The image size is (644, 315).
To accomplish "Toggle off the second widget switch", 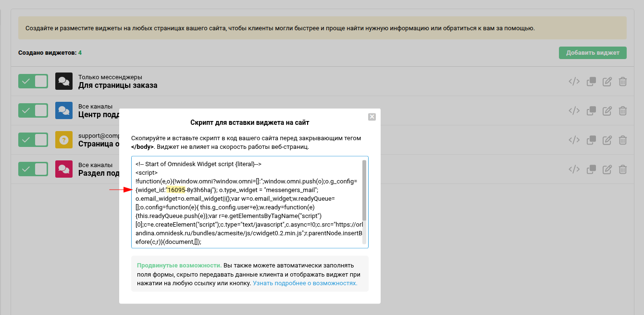I will 33,110.
